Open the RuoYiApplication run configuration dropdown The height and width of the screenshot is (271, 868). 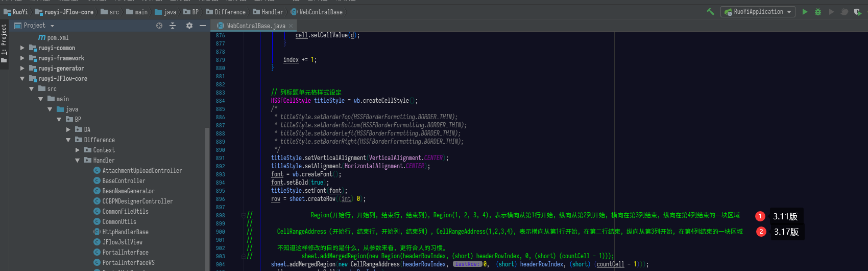pos(758,12)
